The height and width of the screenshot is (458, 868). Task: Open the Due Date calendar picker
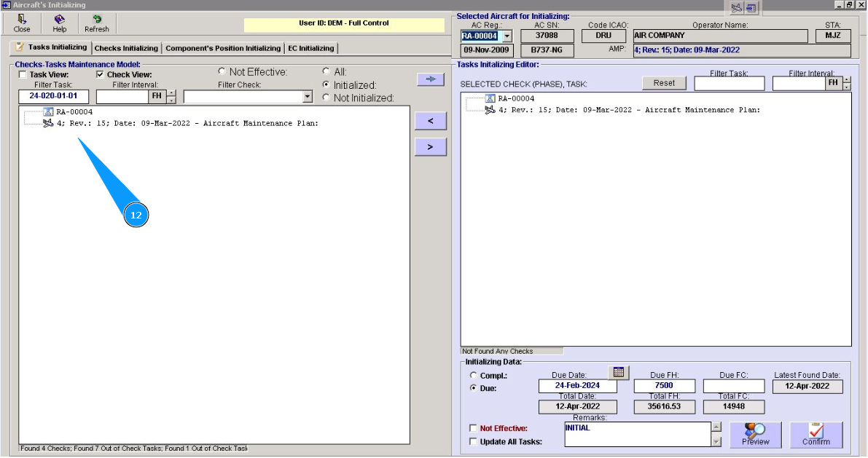618,372
